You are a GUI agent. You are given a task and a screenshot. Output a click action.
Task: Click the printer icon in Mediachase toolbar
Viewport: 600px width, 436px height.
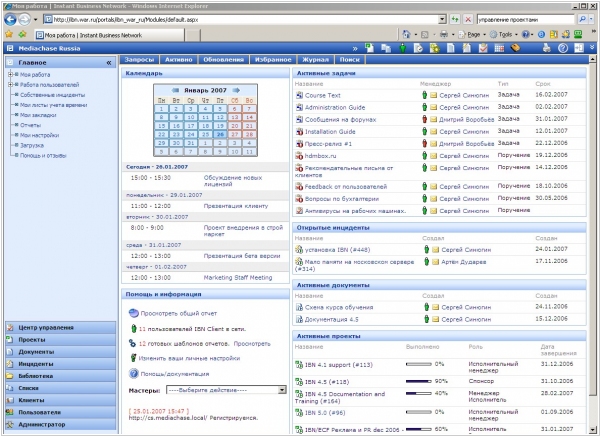[546, 48]
